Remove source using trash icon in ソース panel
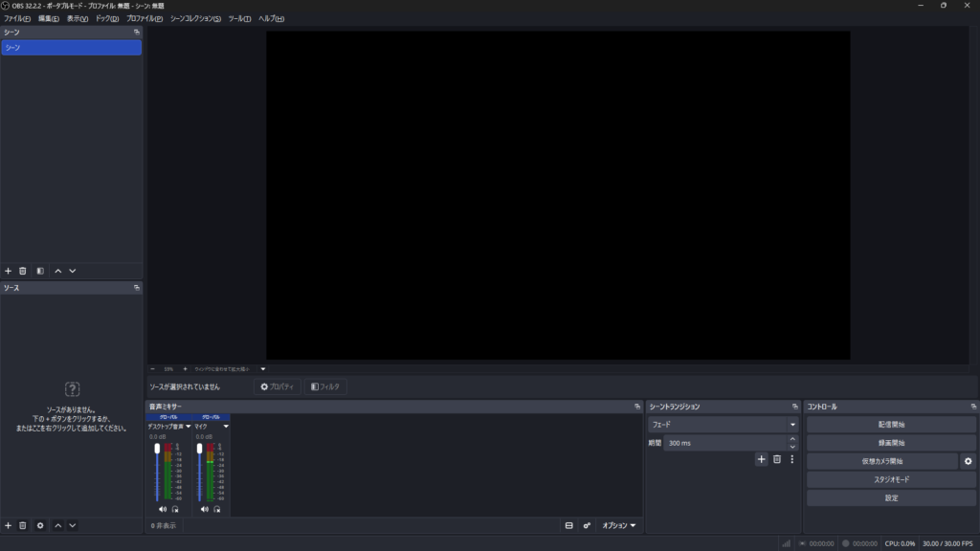 [x=23, y=525]
